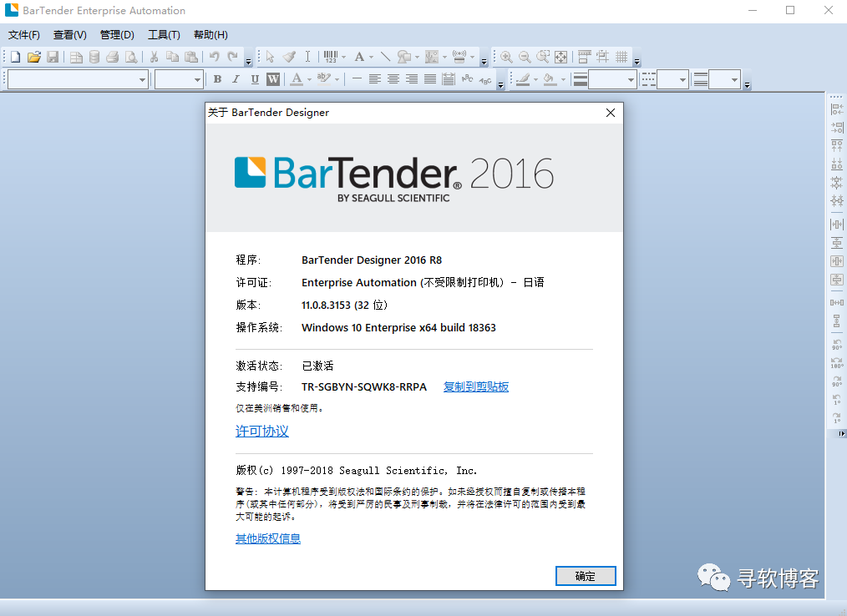Select the line drawing tool

coord(384,56)
